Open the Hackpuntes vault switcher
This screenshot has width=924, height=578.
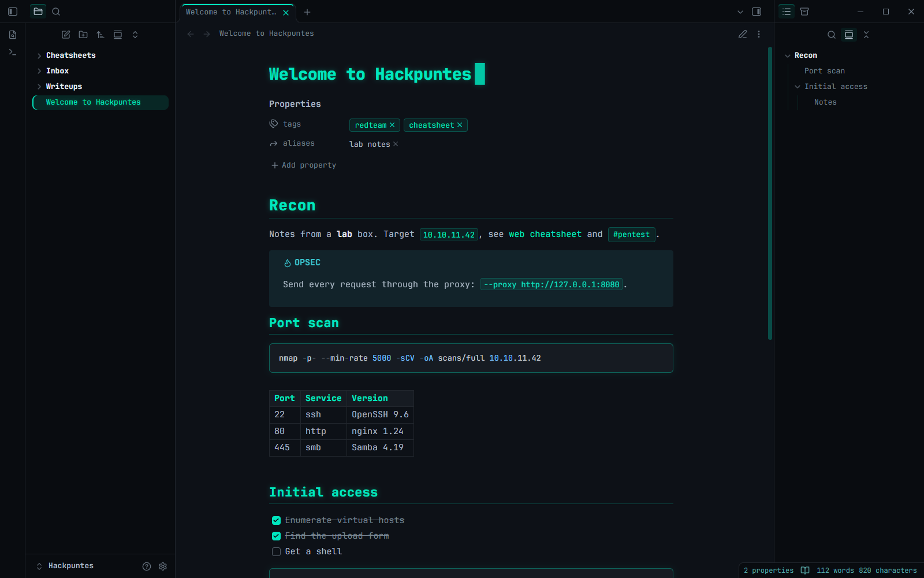[65, 566]
